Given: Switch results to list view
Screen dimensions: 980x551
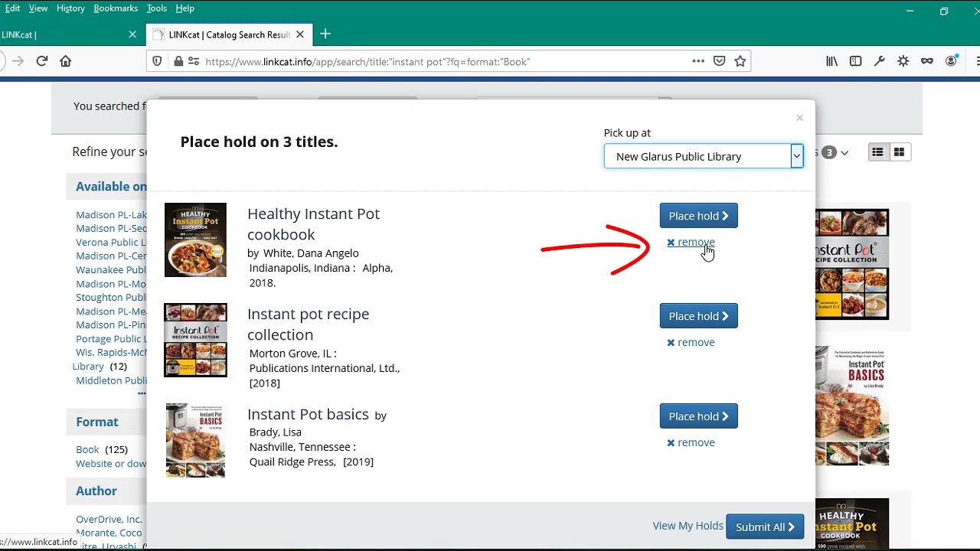Looking at the screenshot, I should pos(877,152).
